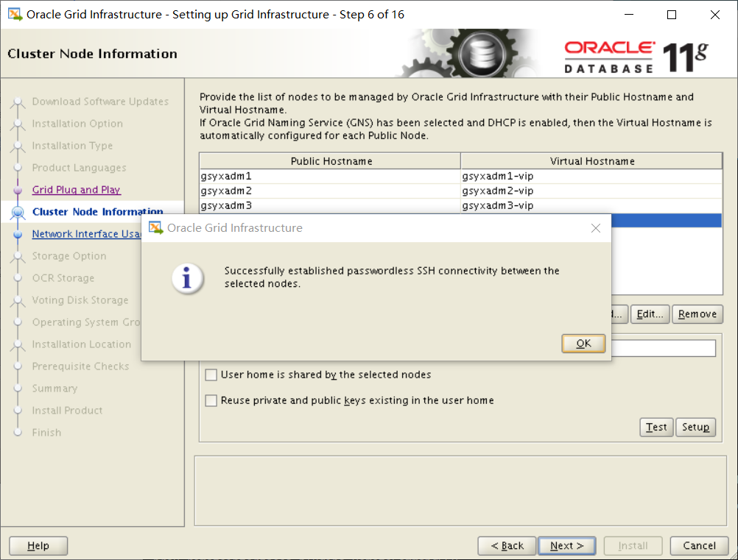This screenshot has height=560, width=738.
Task: Maximize the installer window
Action: pyautogui.click(x=672, y=15)
